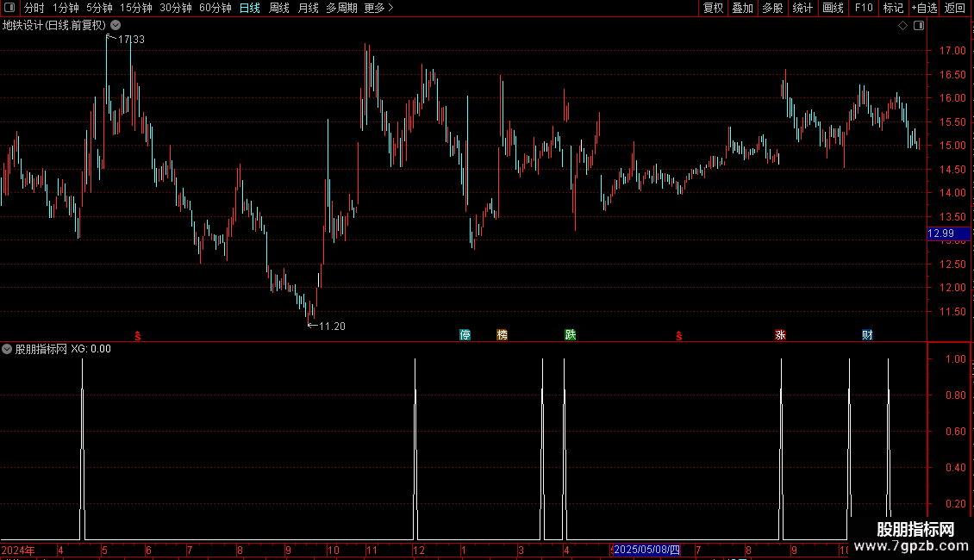Click the 榜 marker icon on the chart
Screen dimensions: 974x560
click(x=502, y=334)
